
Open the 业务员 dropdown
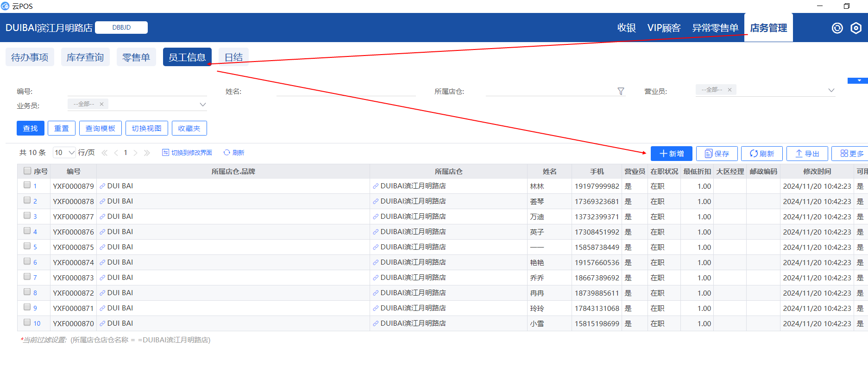pos(202,105)
